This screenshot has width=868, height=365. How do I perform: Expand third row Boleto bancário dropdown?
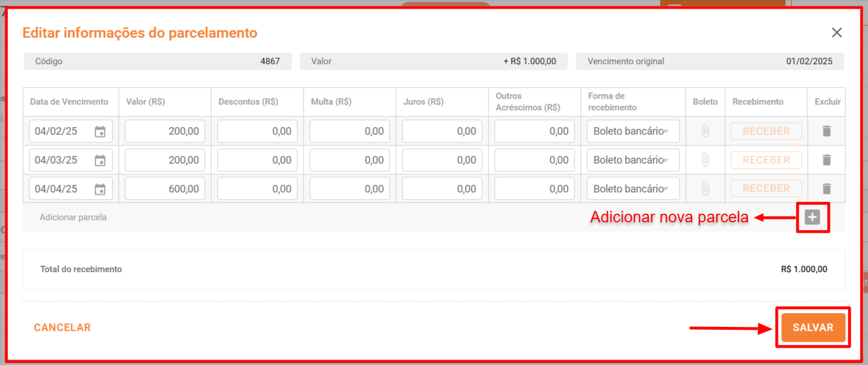633,189
